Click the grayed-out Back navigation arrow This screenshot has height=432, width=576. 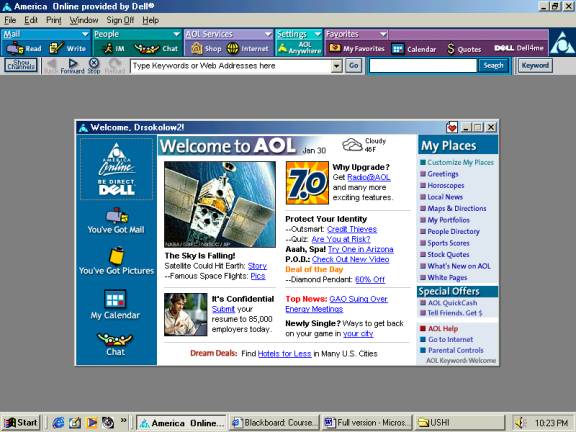(x=51, y=66)
